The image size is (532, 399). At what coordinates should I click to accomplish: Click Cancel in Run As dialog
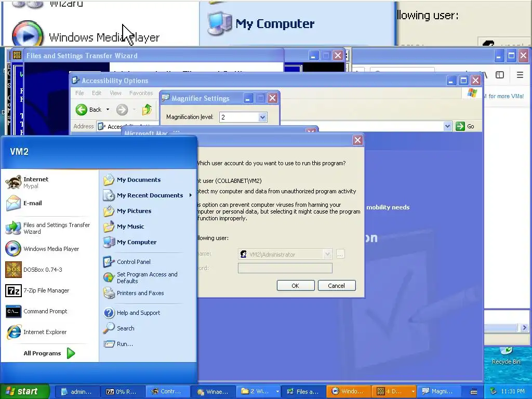[x=336, y=286]
